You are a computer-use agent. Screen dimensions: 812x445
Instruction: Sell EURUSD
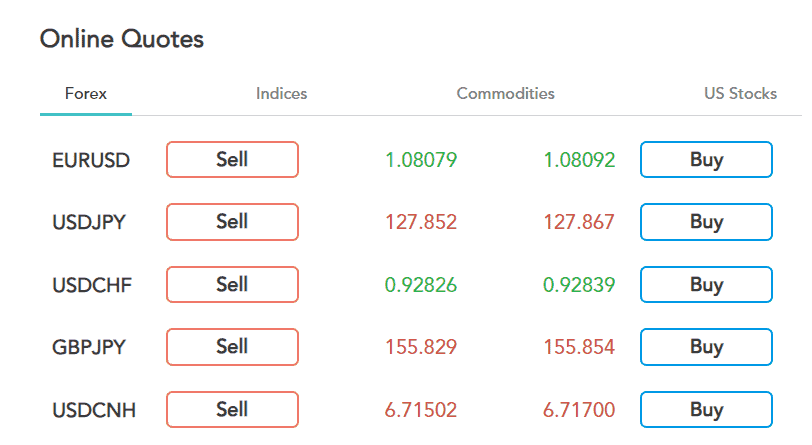233,160
